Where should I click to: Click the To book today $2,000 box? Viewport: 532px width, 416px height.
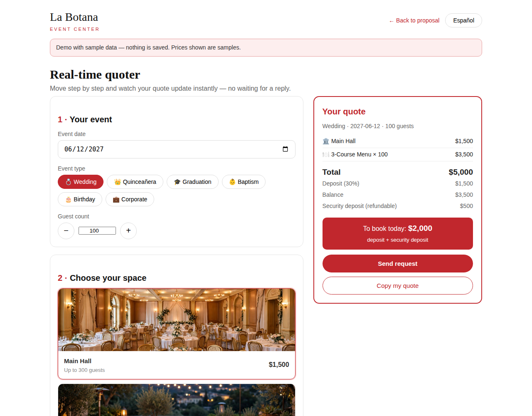[x=398, y=233]
